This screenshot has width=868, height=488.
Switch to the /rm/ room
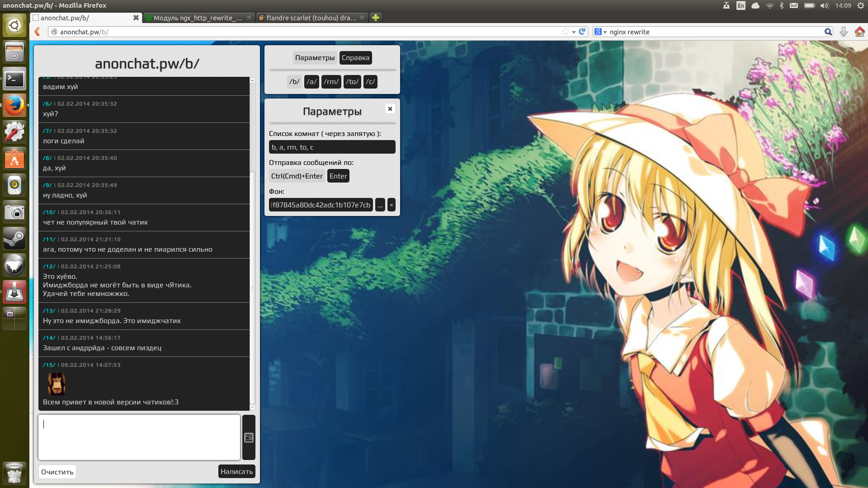(331, 82)
